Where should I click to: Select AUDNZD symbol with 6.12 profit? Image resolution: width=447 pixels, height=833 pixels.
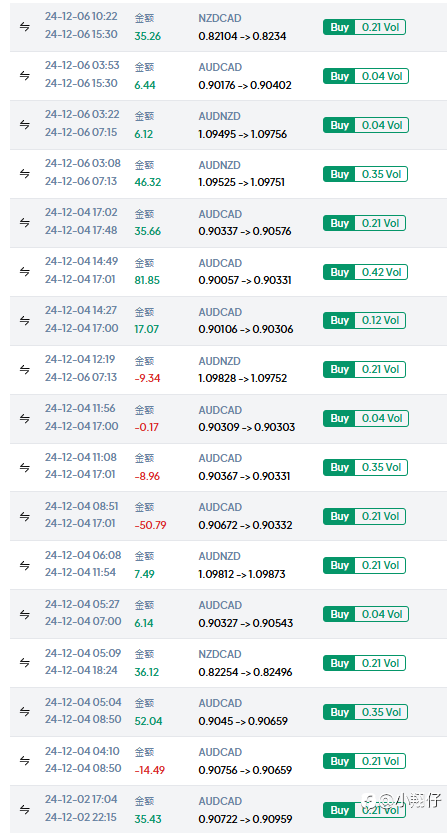coord(219,116)
